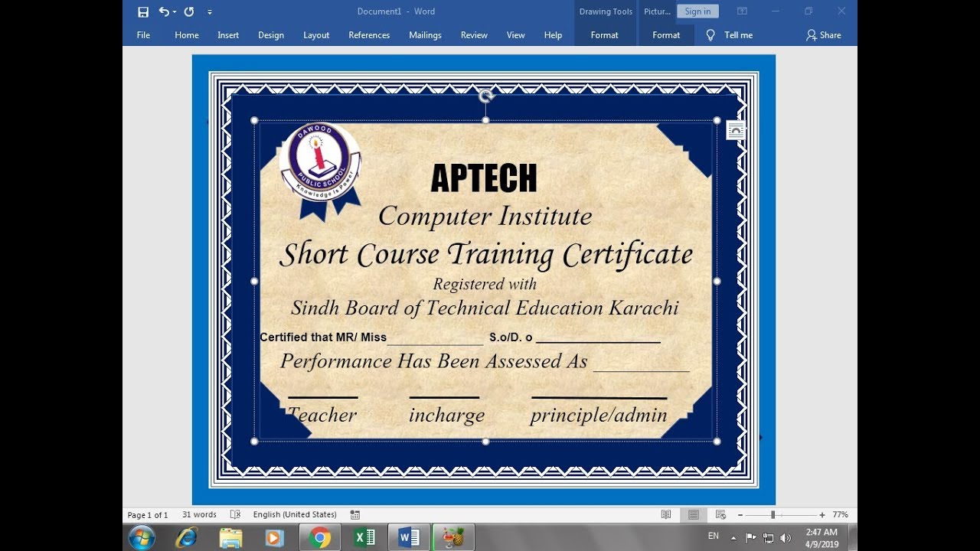Redo the last action
This screenshot has width=980, height=551.
189,11
